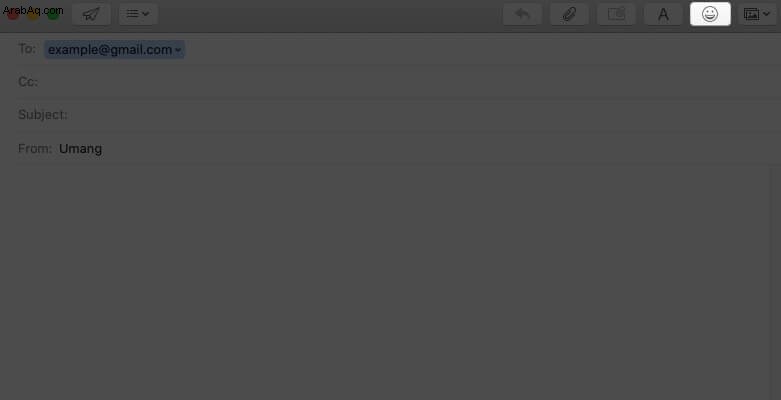This screenshot has height=400, width=781.
Task: Select the From account Umang
Action: pos(81,148)
